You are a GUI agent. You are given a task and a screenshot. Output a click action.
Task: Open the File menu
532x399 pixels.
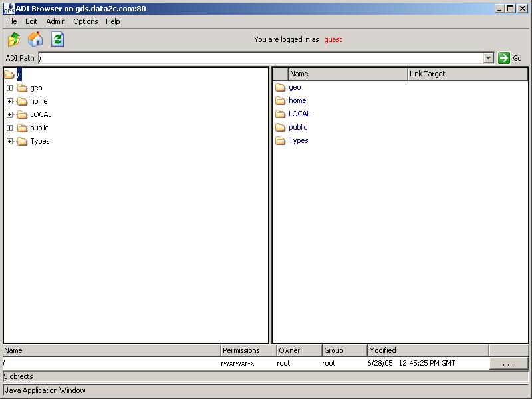point(12,21)
